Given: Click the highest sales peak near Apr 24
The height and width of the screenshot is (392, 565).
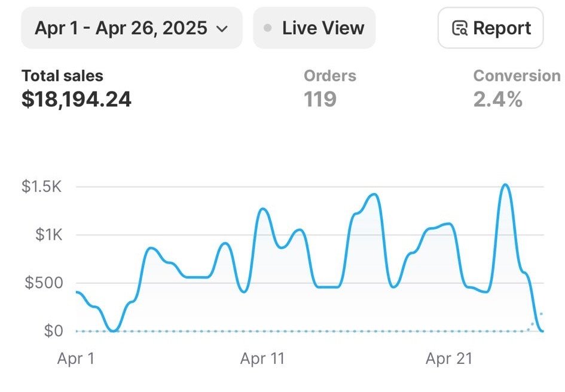Looking at the screenshot, I should point(505,185).
